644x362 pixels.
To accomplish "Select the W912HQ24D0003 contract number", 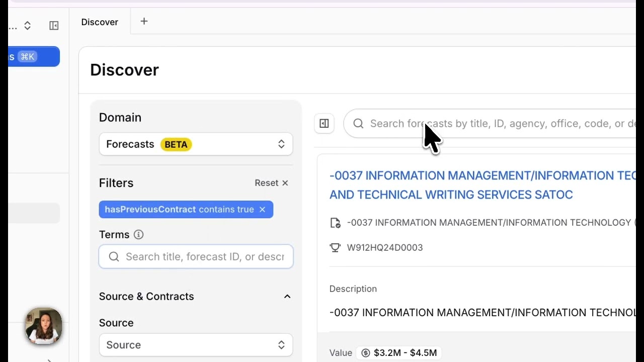I will pos(385,247).
